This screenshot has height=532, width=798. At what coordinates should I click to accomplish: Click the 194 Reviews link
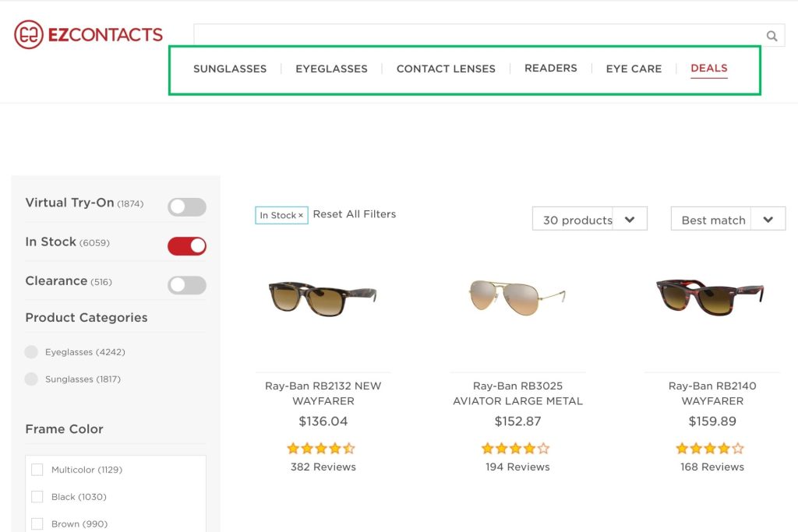tap(517, 467)
